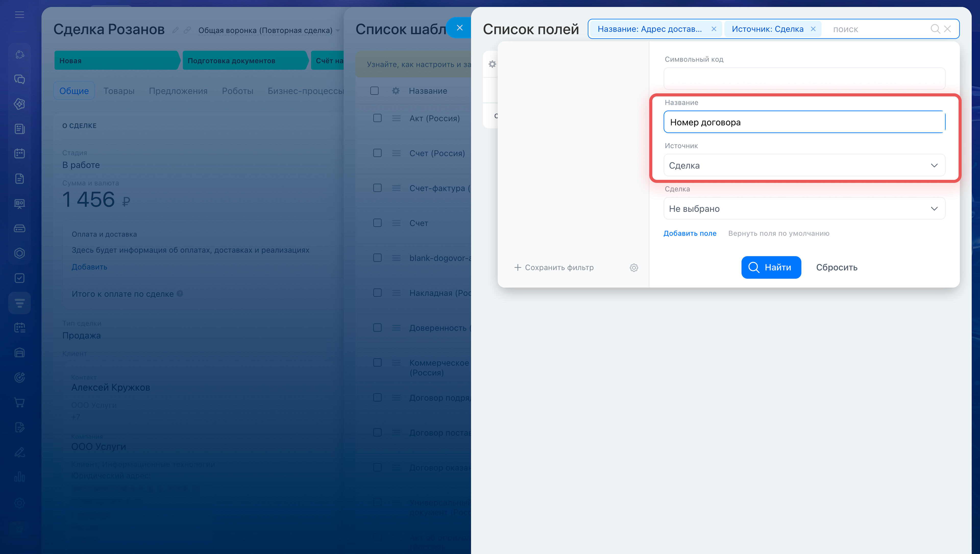The width and height of the screenshot is (980, 554).
Task: Check the Счет template checkbox
Action: click(377, 223)
